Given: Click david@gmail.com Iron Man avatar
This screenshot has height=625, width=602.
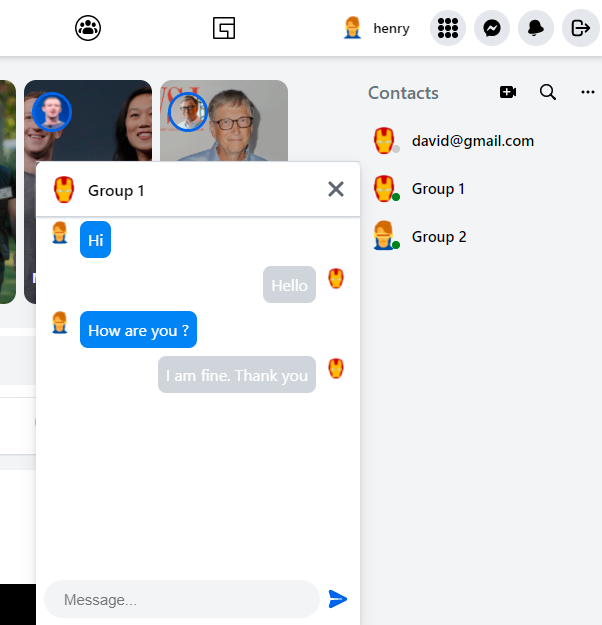Looking at the screenshot, I should click(384, 141).
